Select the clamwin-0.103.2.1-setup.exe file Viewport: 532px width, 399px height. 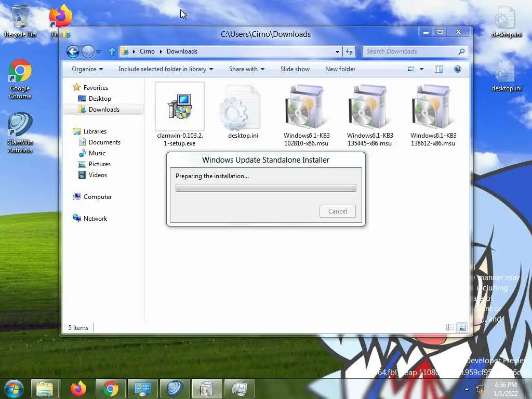[180, 115]
